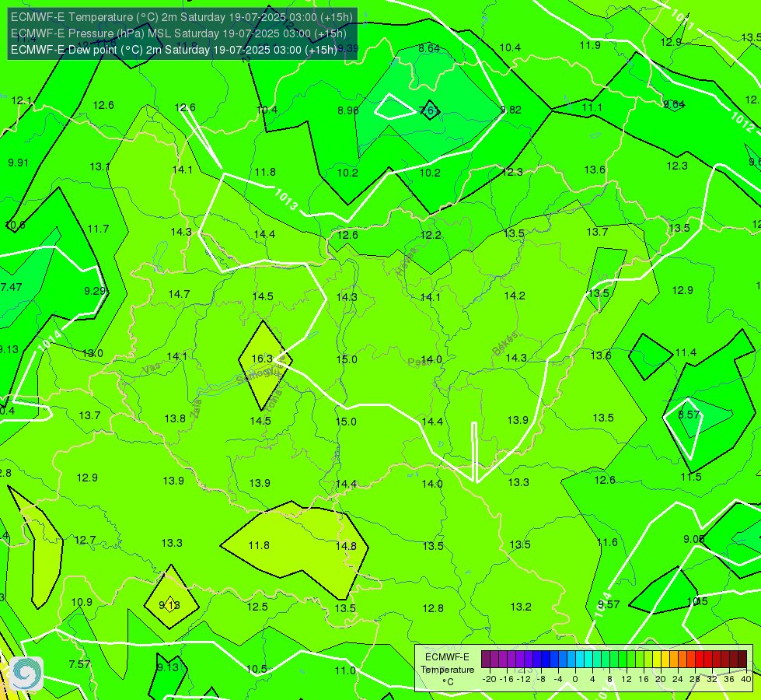Click the 1011 isobar pressure label

682,19
